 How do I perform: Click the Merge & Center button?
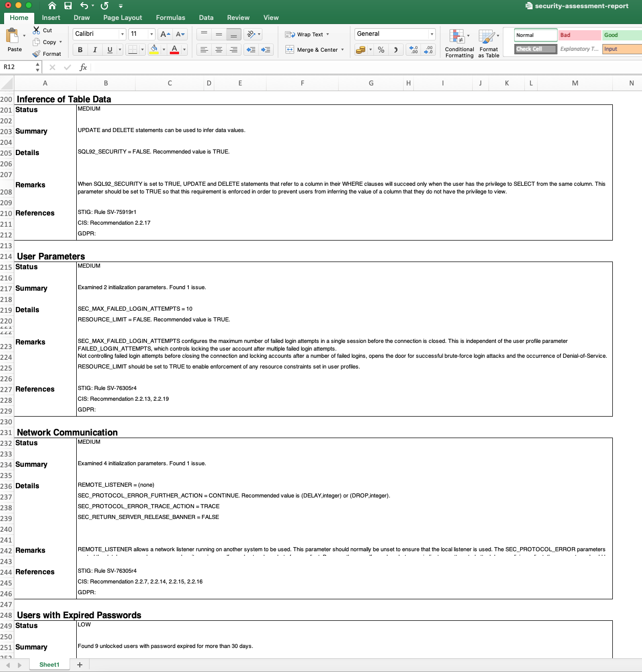coord(314,50)
